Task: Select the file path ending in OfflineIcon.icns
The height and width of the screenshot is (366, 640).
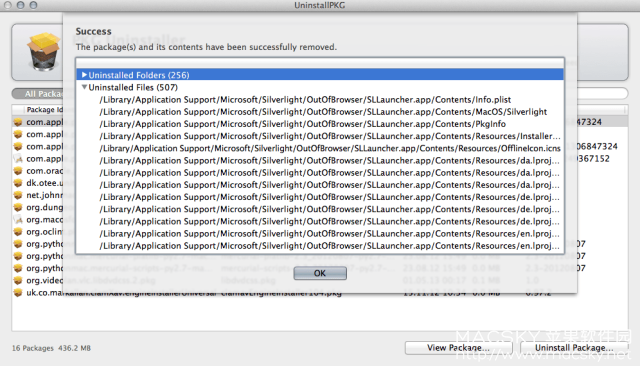Action: click(330, 149)
